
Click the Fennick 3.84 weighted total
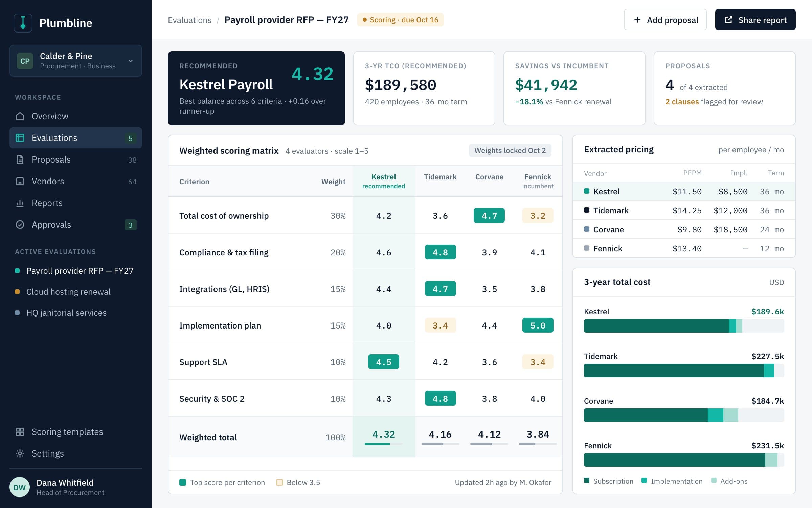click(x=538, y=434)
